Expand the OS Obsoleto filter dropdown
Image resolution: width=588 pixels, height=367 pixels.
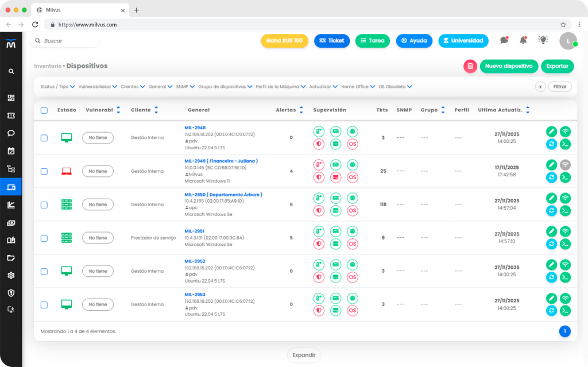point(395,87)
